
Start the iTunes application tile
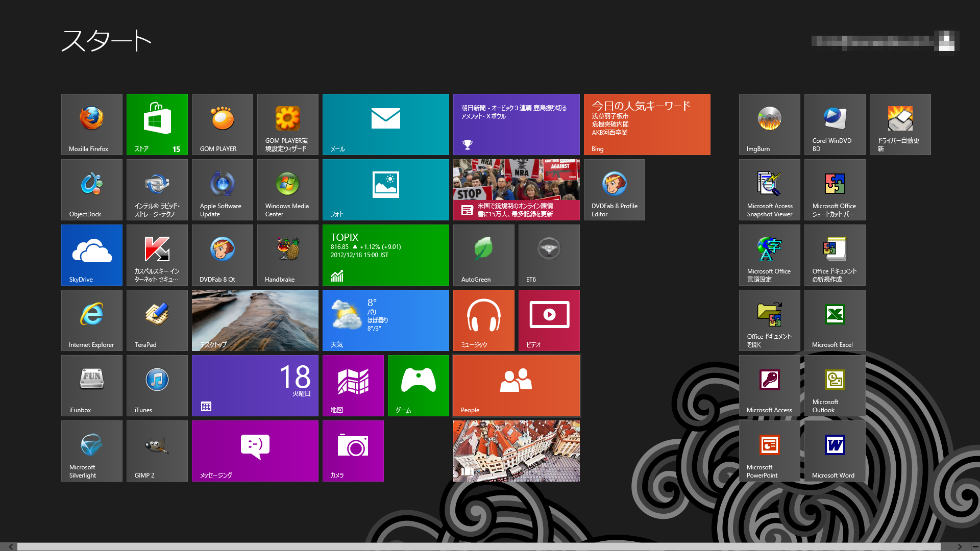(157, 385)
